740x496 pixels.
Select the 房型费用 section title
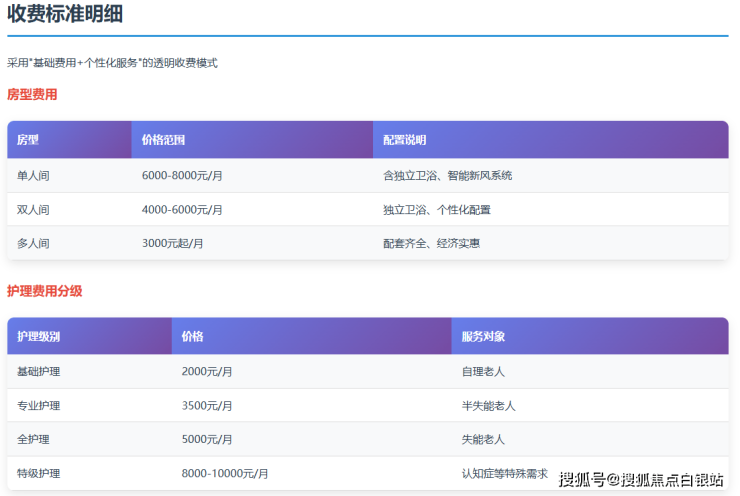coord(32,95)
